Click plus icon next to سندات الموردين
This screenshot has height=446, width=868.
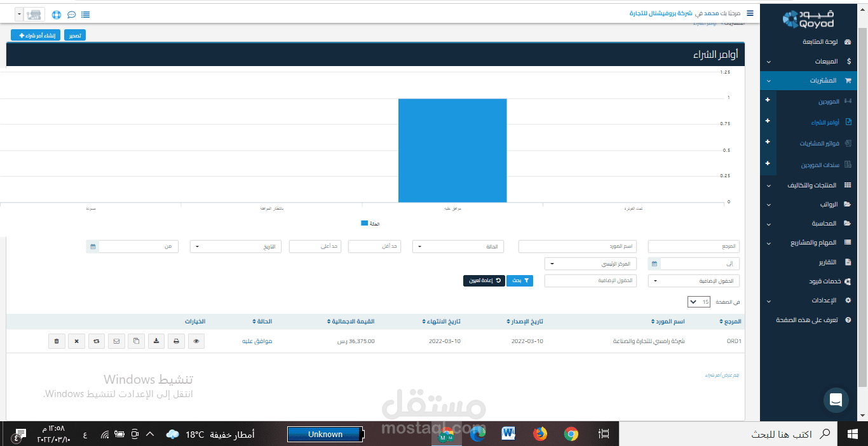[x=768, y=163]
